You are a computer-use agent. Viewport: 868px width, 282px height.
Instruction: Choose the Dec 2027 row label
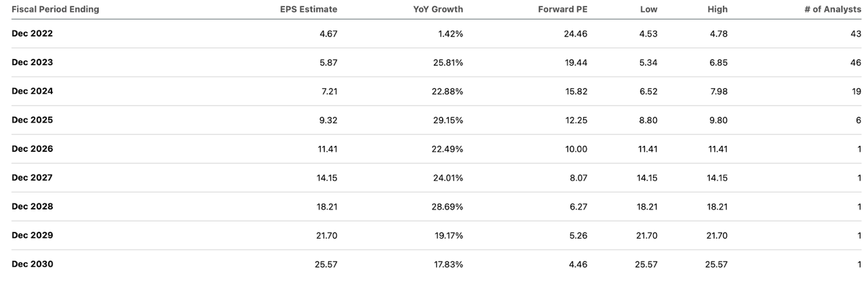coord(32,178)
